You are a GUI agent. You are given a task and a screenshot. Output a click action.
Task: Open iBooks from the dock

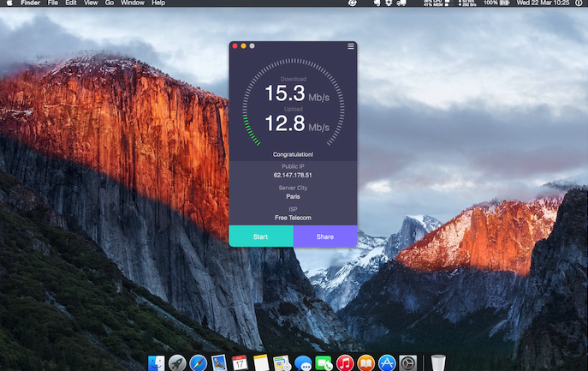click(366, 362)
